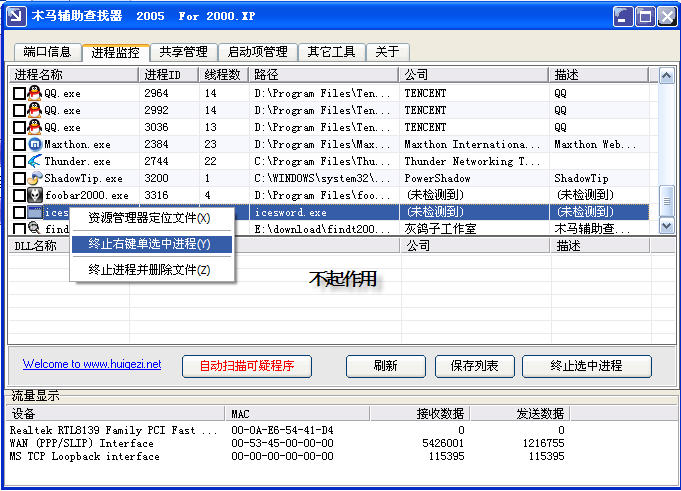Check the highlighted icesword row checkbox
Screen dimensions: 681x491
pos(19,212)
